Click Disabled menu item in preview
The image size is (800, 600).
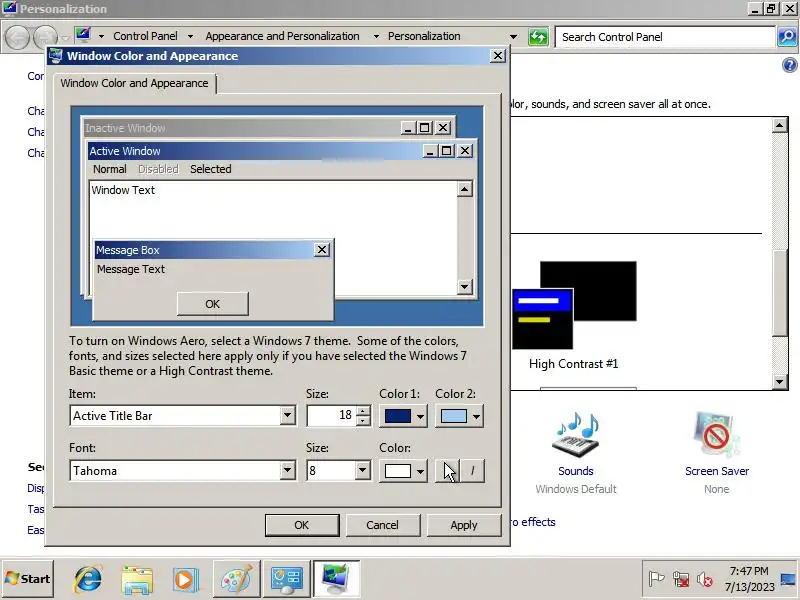(x=158, y=169)
